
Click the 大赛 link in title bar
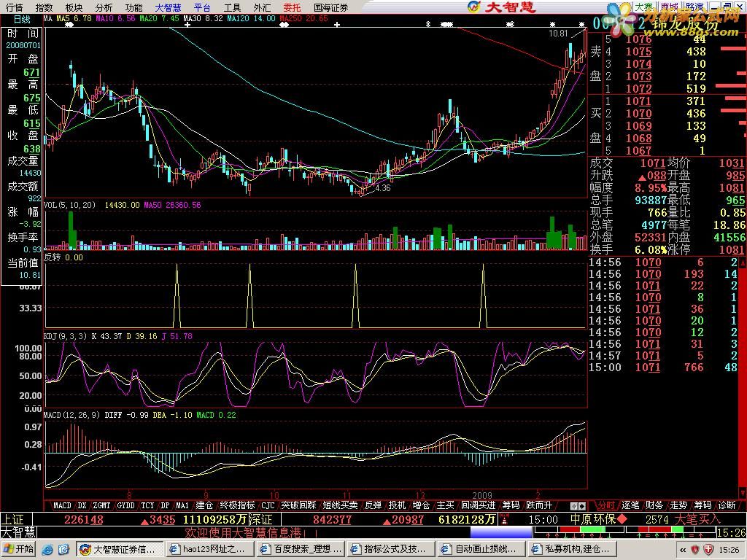coord(644,7)
